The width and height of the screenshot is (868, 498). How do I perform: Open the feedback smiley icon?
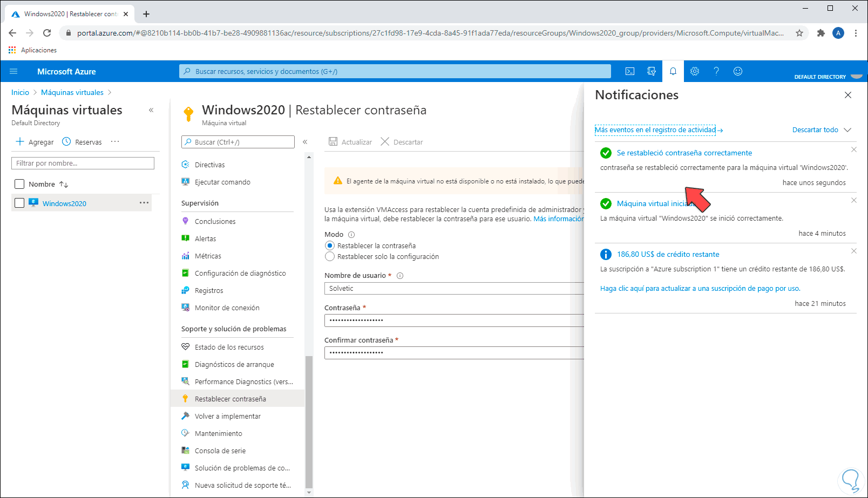(x=738, y=71)
